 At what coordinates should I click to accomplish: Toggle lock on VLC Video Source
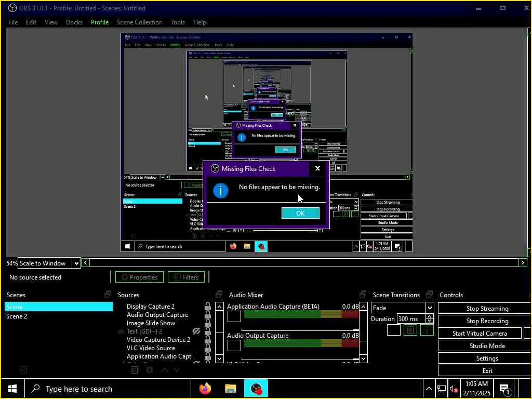click(208, 349)
